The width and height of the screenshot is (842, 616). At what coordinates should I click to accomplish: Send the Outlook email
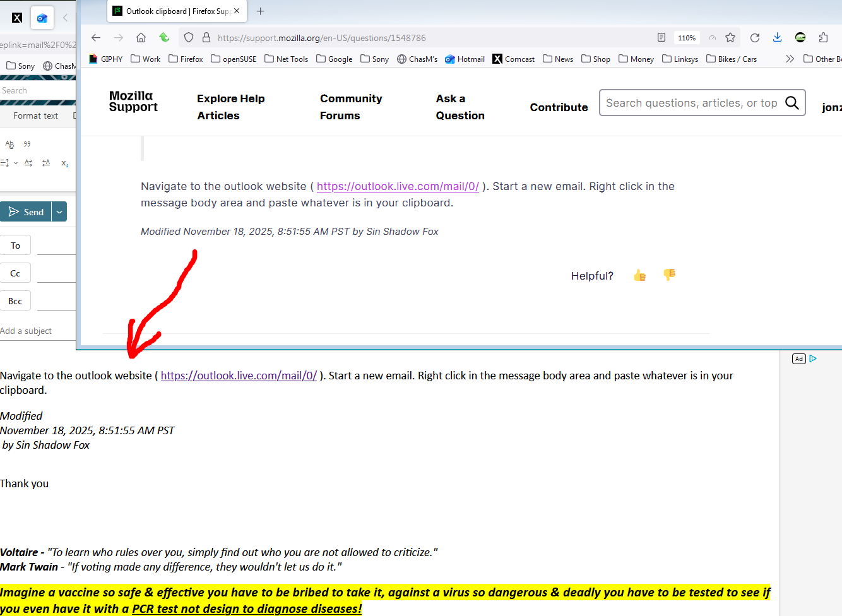click(x=26, y=212)
